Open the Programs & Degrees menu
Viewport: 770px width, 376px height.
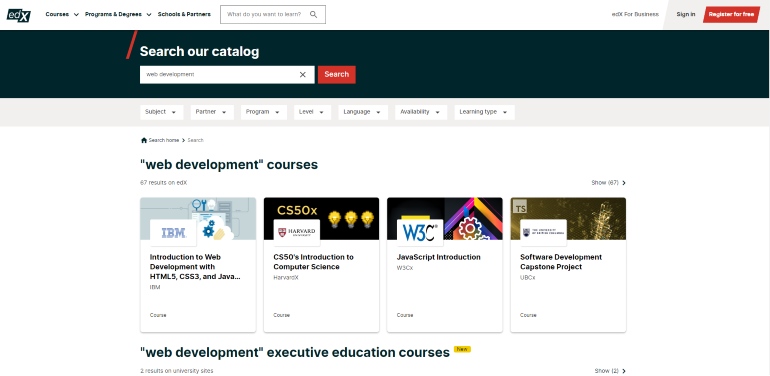pos(118,14)
